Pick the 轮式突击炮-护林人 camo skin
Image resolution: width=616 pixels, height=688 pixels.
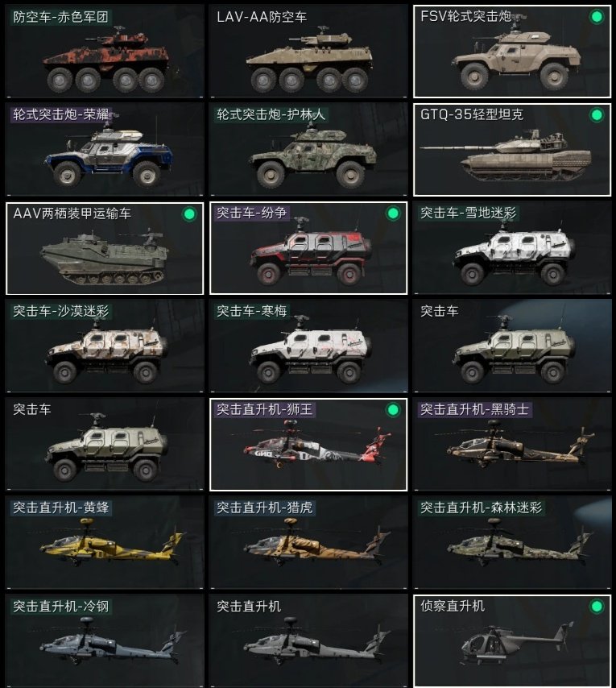pos(308,150)
